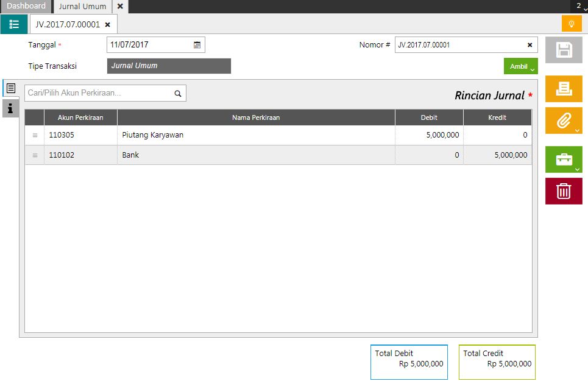
Task: Delete the journal with the trash icon
Action: 564,190
